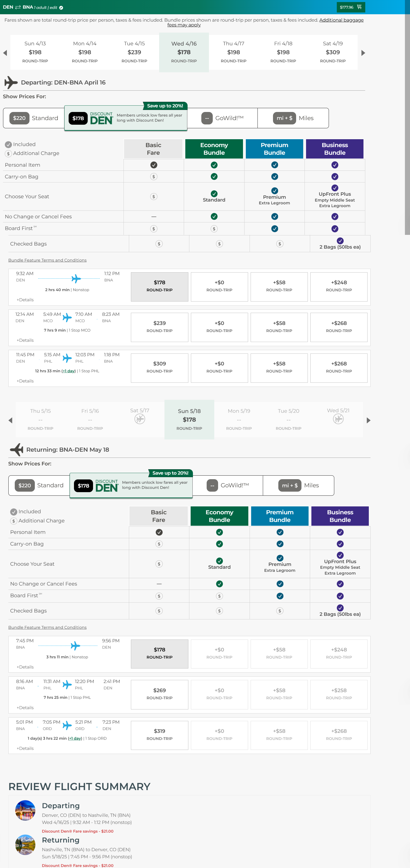The image size is (410, 868).
Task: Show earlier return dates with left arrow
Action: pos(10,420)
